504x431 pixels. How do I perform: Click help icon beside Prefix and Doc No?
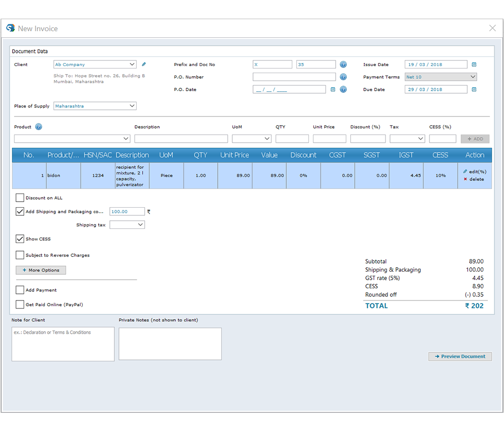pos(343,65)
